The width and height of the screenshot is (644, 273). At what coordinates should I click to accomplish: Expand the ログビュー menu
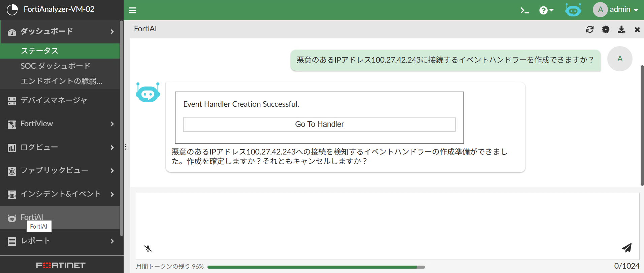pyautogui.click(x=61, y=147)
